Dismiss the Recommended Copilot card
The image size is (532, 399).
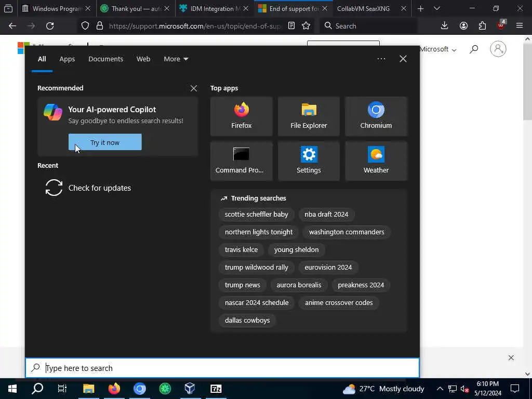193,88
